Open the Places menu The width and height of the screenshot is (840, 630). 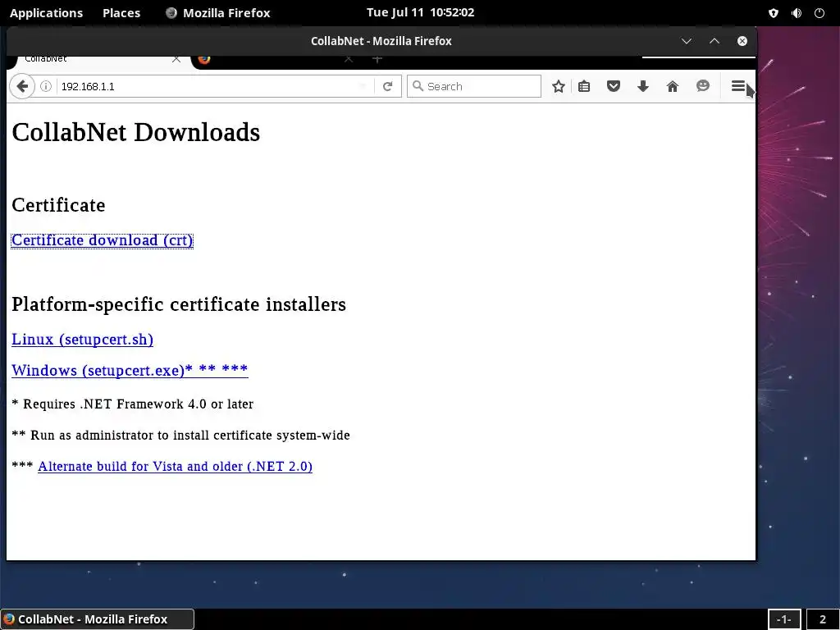tap(121, 13)
